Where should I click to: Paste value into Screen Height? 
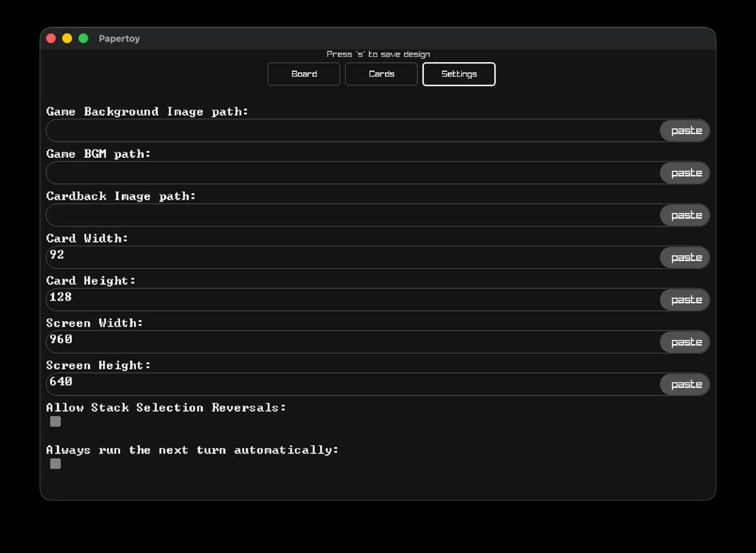click(685, 384)
